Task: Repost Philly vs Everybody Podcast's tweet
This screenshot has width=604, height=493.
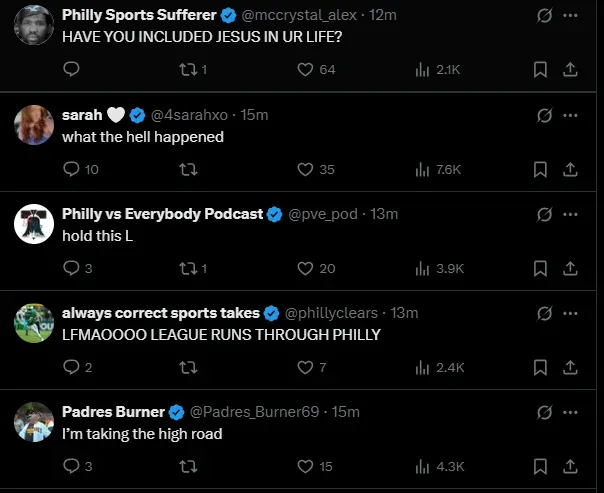Action: click(186, 268)
